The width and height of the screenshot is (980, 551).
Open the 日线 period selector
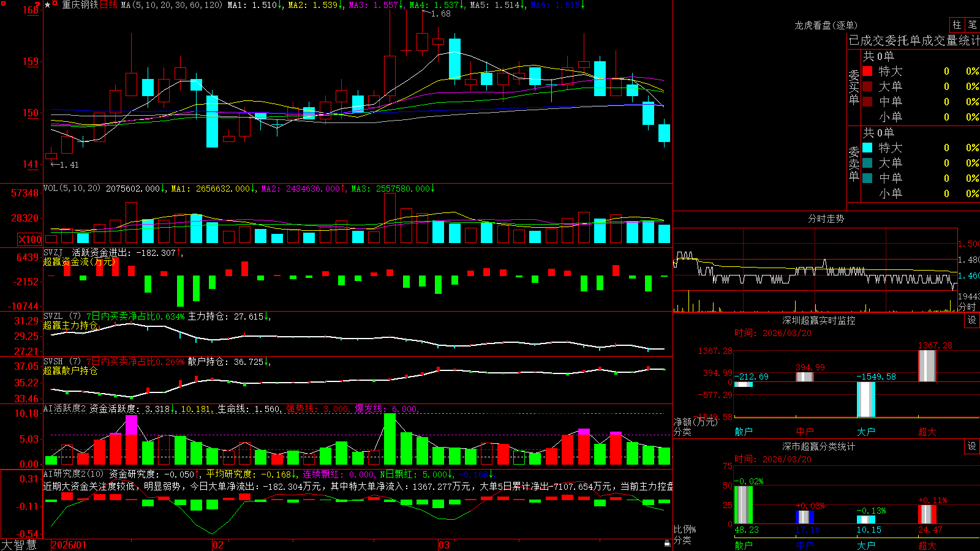pyautogui.click(x=108, y=5)
